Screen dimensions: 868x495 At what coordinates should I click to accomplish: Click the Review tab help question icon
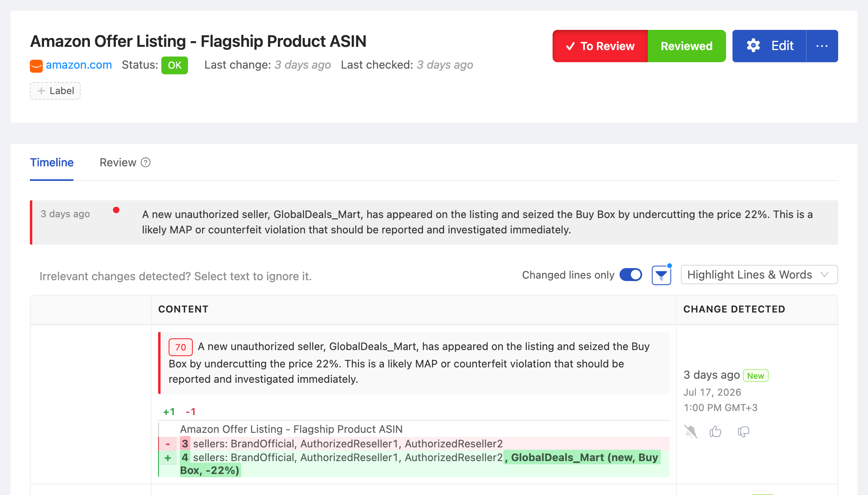coord(146,162)
